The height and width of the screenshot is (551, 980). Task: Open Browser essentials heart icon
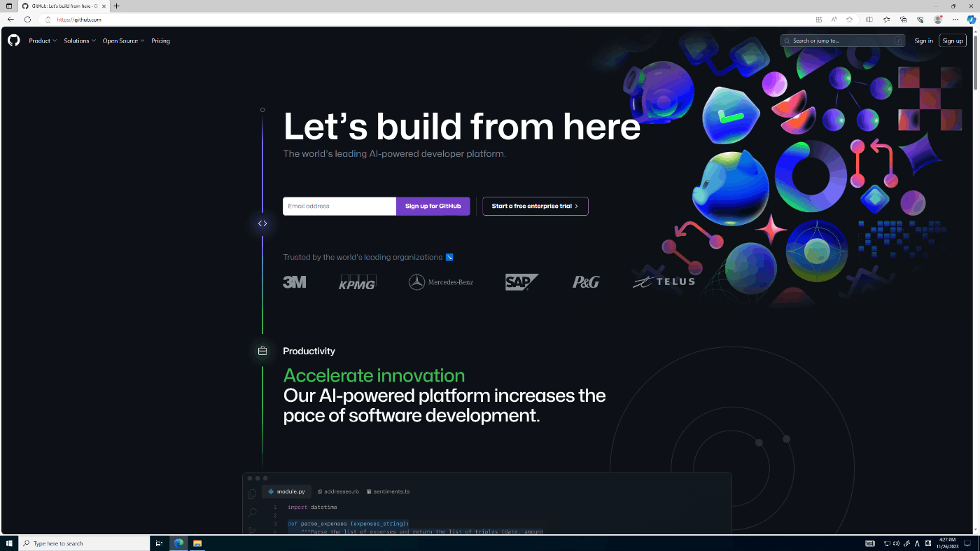[x=920, y=20]
